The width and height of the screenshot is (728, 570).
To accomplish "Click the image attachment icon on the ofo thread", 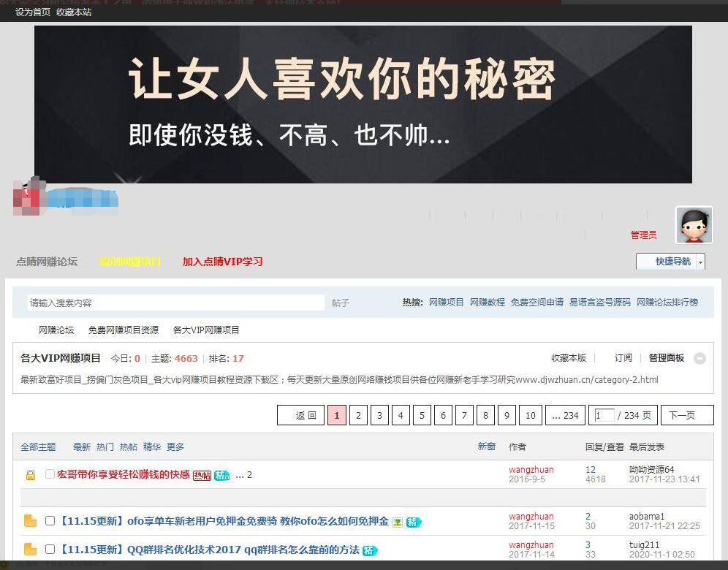I will coord(398,522).
